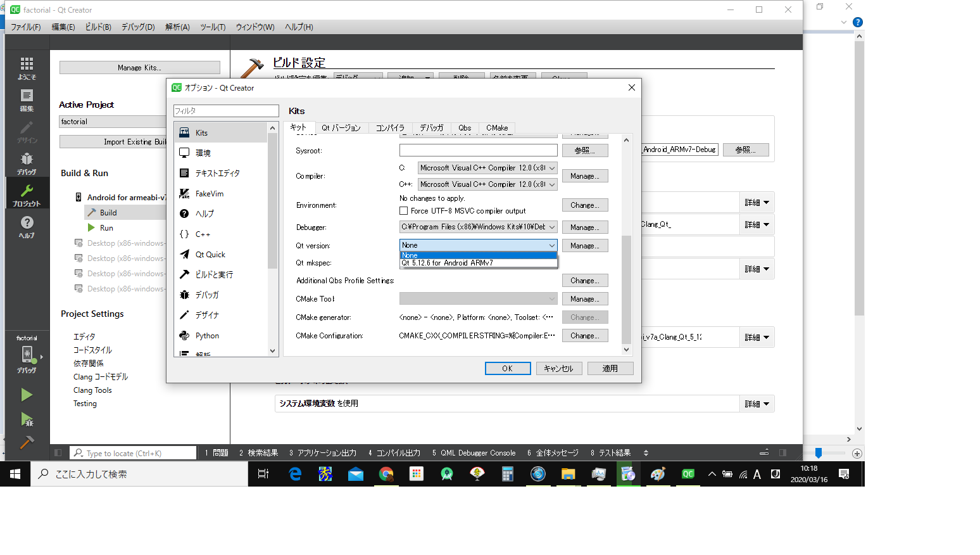Click OK in the options dialog
Viewport: 980px width, 555px height.
pyautogui.click(x=508, y=369)
